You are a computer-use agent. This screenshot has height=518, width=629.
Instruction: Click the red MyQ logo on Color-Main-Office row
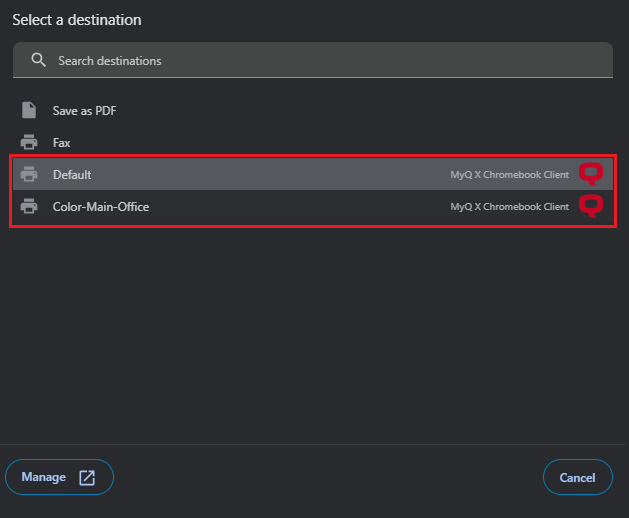click(592, 207)
